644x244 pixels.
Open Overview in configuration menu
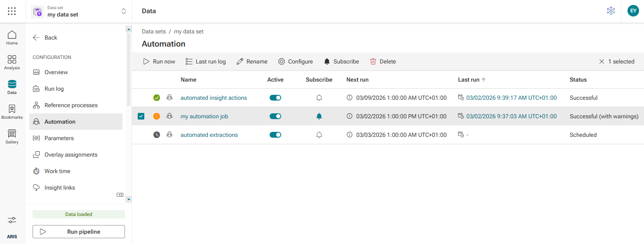click(76, 72)
